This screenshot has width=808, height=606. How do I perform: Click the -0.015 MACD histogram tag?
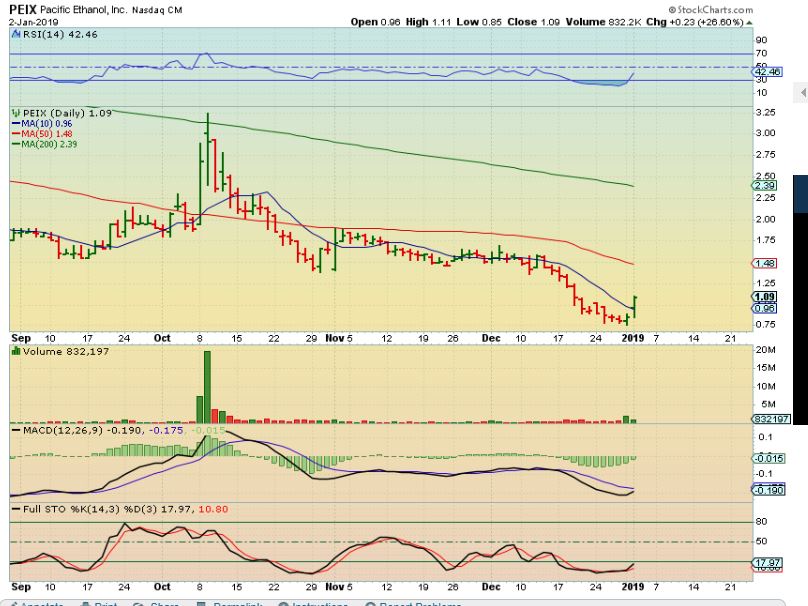tap(769, 458)
